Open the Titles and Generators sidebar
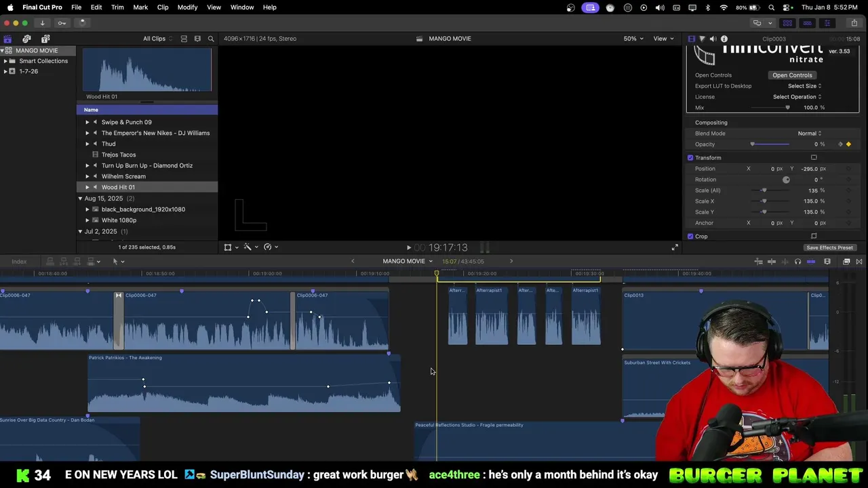The width and height of the screenshot is (868, 488). click(x=45, y=39)
